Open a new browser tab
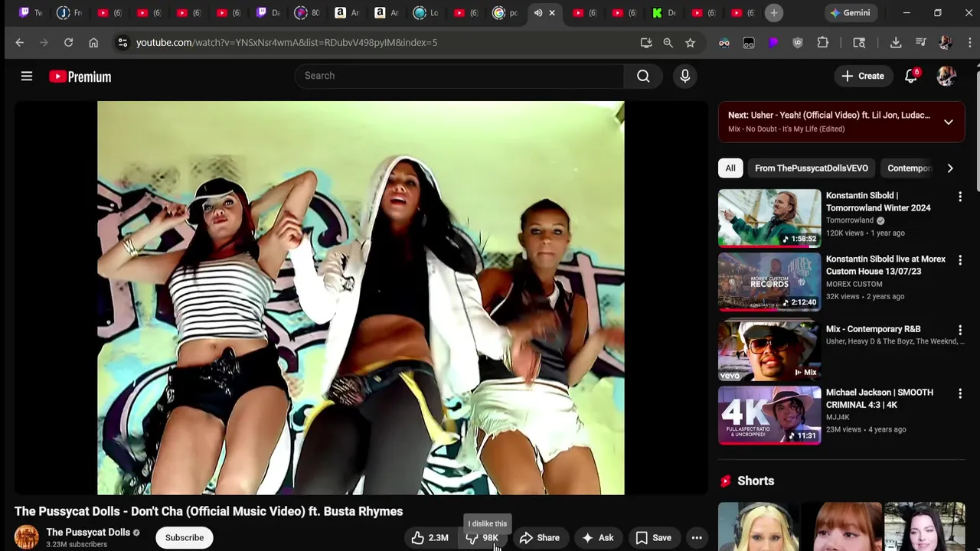Viewport: 980px width, 551px height. 774,13
